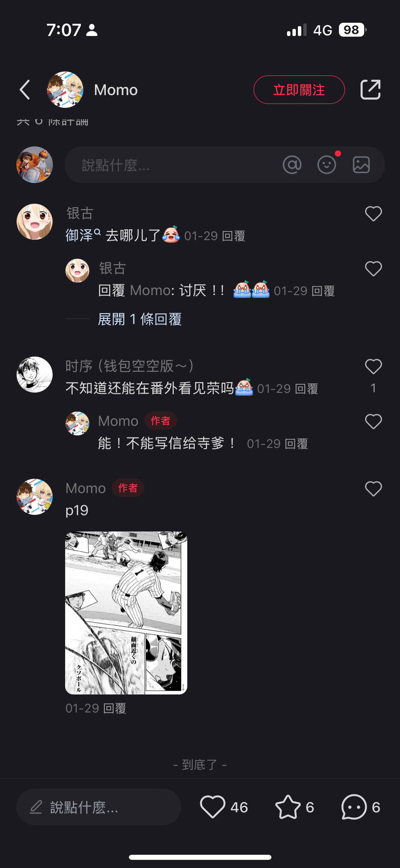Tap the back arrow icon
This screenshot has width=400, height=868.
point(25,90)
